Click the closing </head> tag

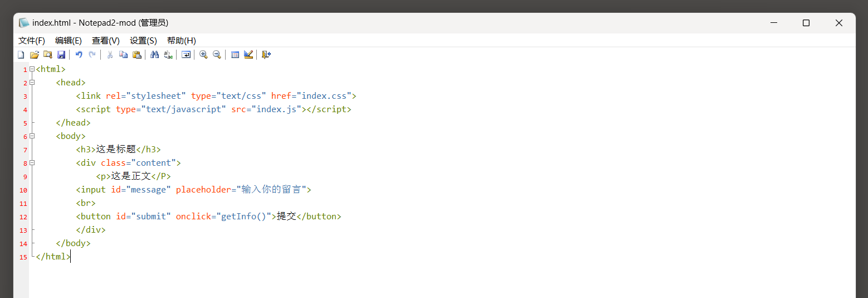click(73, 123)
